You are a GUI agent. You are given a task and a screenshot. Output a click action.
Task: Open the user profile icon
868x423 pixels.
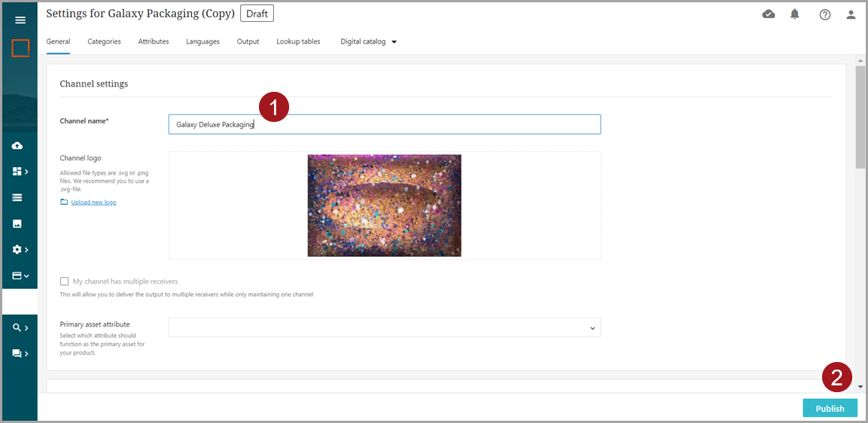(x=851, y=14)
